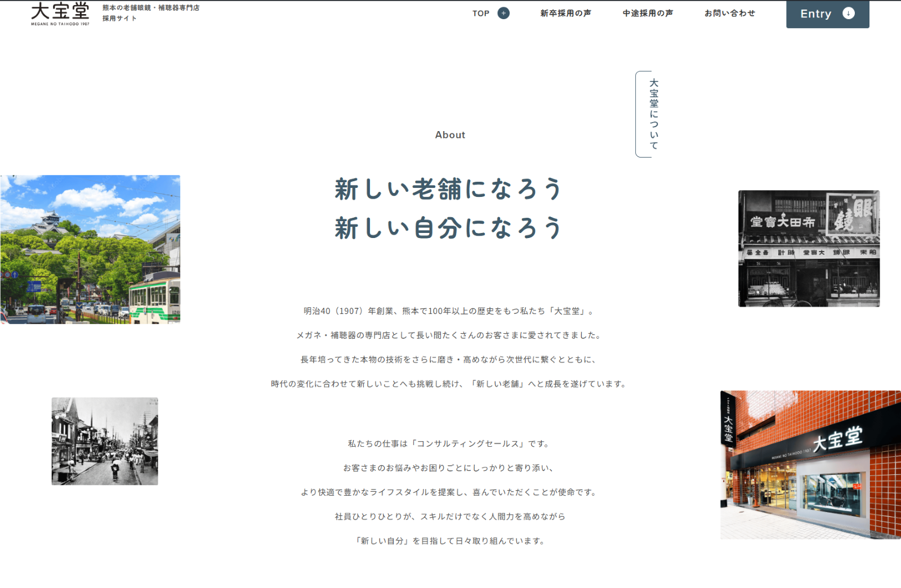Click the black-and-white storefront photo on the right

tap(808, 248)
